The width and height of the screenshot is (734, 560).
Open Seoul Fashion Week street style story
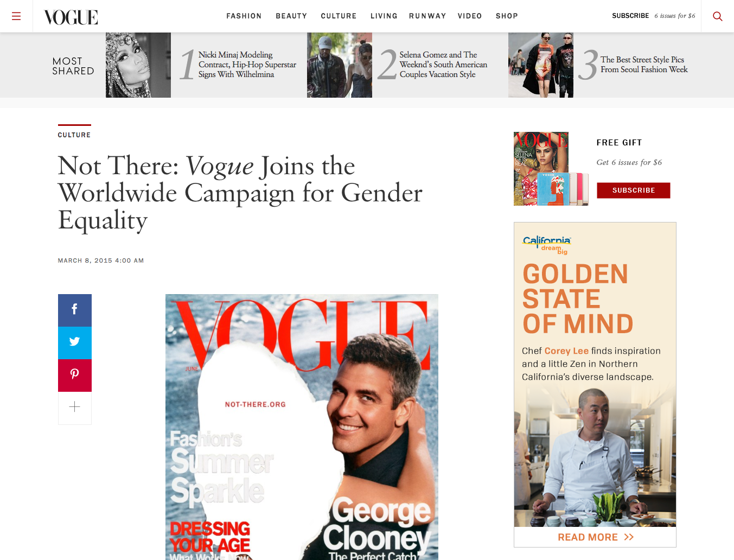644,65
